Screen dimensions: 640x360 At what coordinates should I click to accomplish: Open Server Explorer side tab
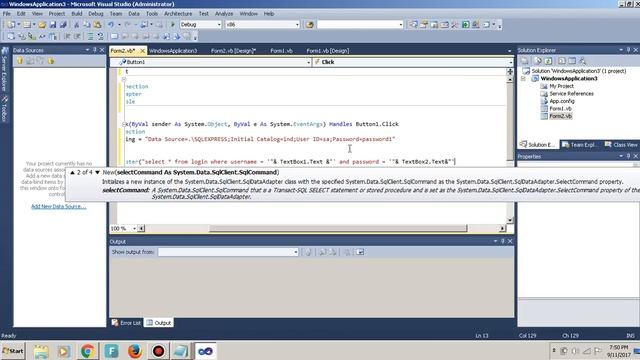coord(4,70)
